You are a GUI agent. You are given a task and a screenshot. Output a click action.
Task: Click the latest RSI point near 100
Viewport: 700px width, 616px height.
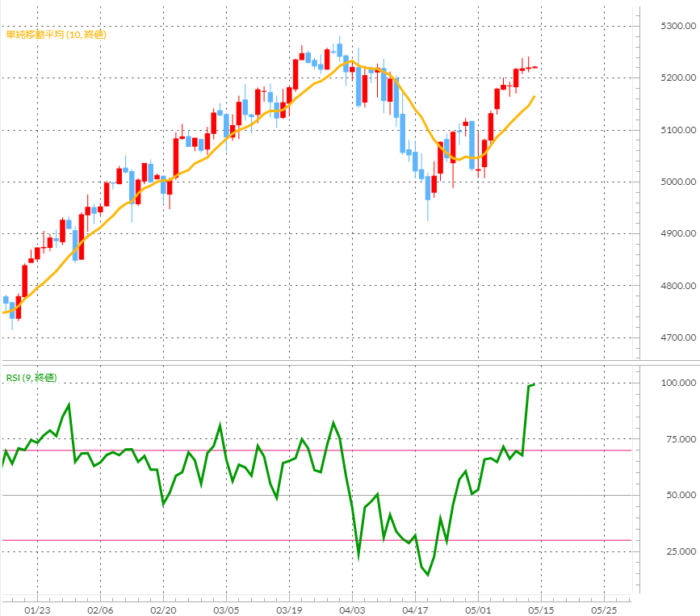(x=534, y=383)
